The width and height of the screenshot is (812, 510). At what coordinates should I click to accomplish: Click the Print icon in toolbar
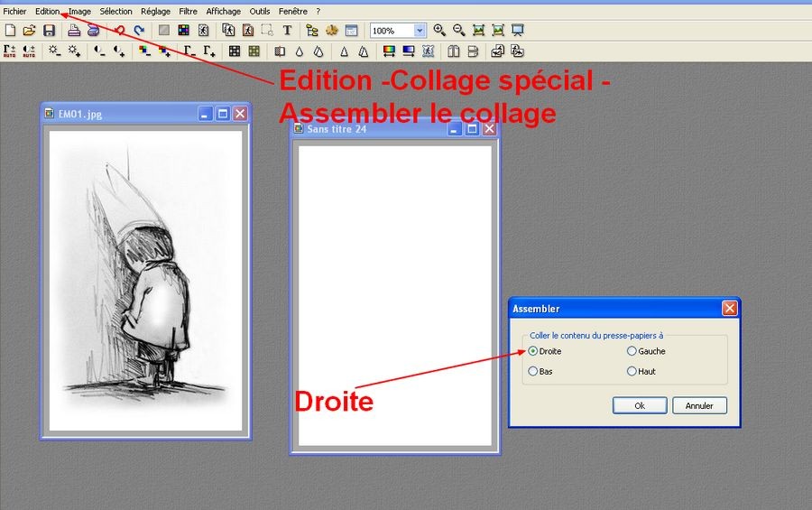[75, 31]
